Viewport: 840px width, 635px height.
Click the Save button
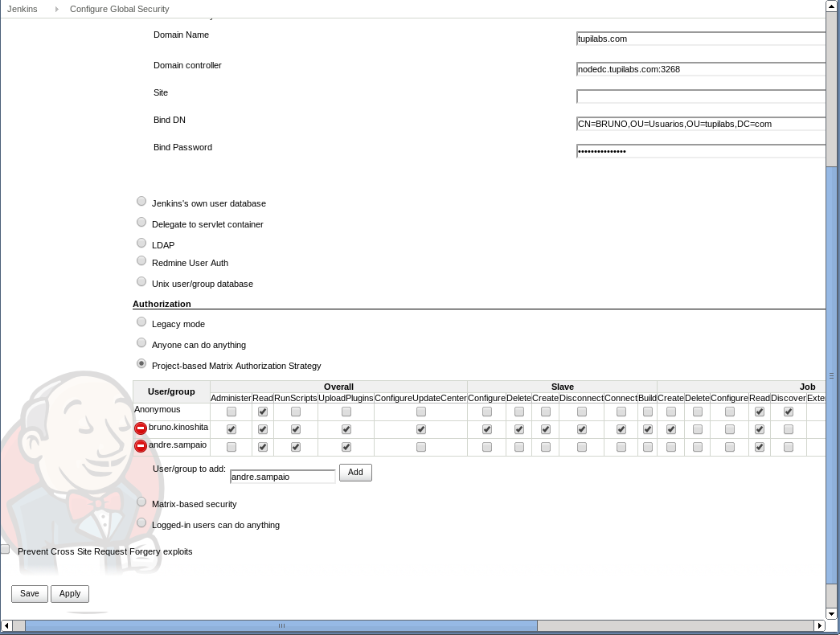(x=29, y=593)
